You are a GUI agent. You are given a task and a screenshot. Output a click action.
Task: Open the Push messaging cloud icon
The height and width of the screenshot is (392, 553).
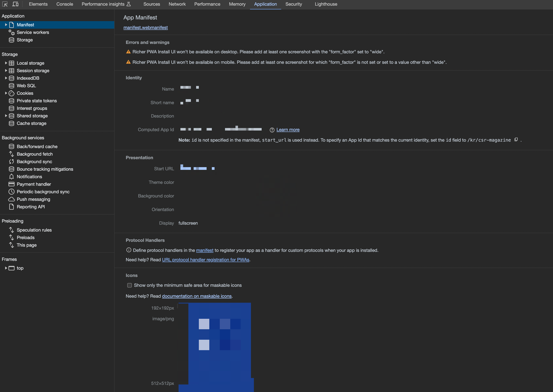(x=11, y=199)
